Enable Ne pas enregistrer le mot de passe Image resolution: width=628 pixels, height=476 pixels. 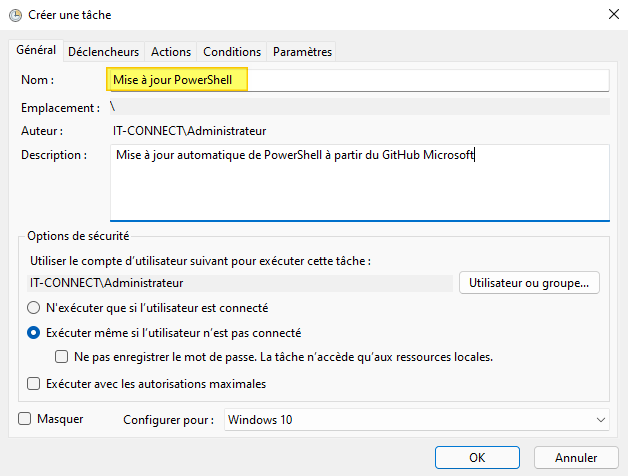tap(62, 357)
